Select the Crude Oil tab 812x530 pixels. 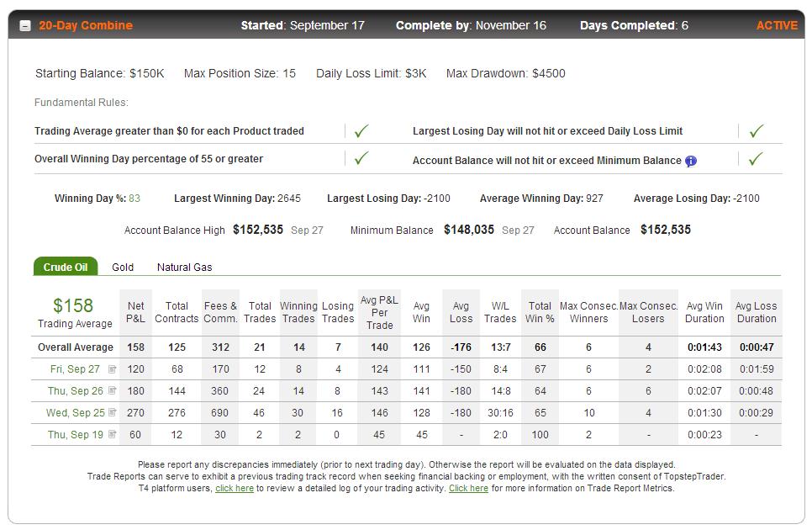click(x=66, y=267)
